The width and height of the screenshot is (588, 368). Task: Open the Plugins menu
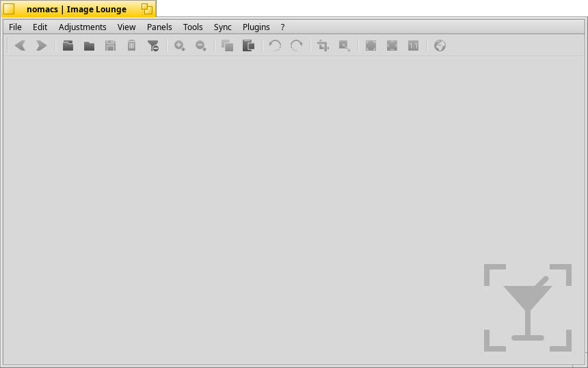pos(256,27)
